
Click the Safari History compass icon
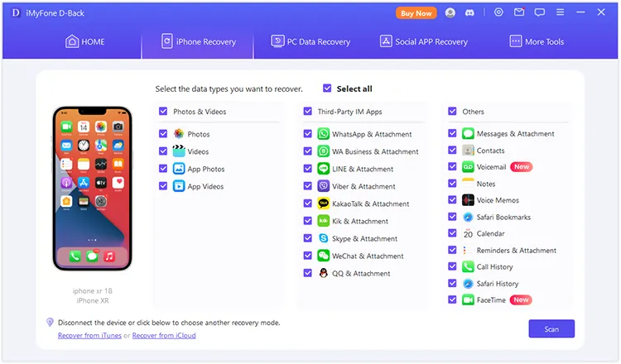click(x=468, y=283)
